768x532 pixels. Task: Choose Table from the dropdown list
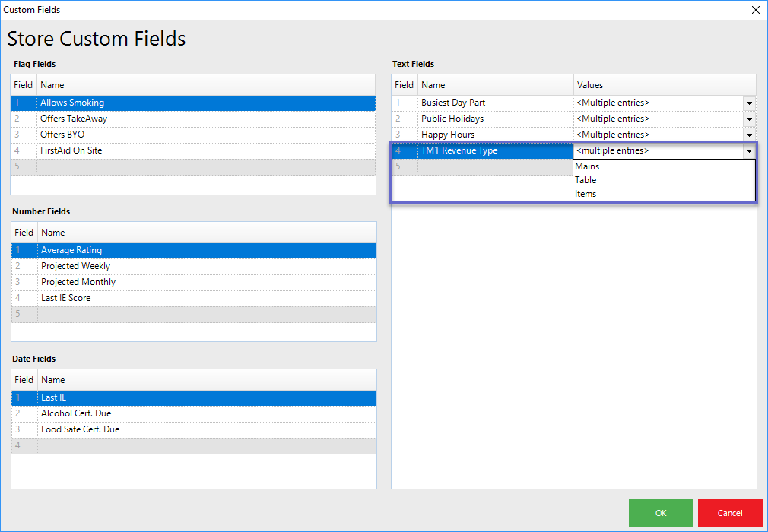[586, 180]
